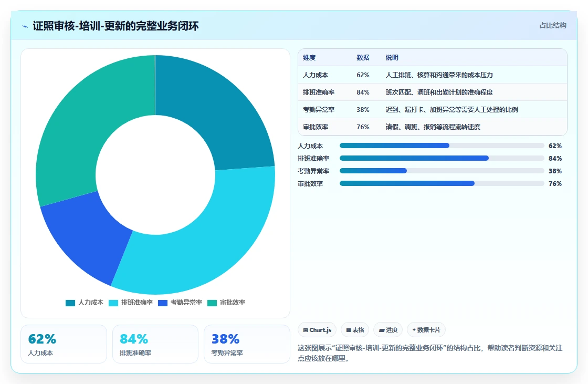Click the 排班准确率 cell in the table
Viewport: 588px width, 384px height.
319,92
